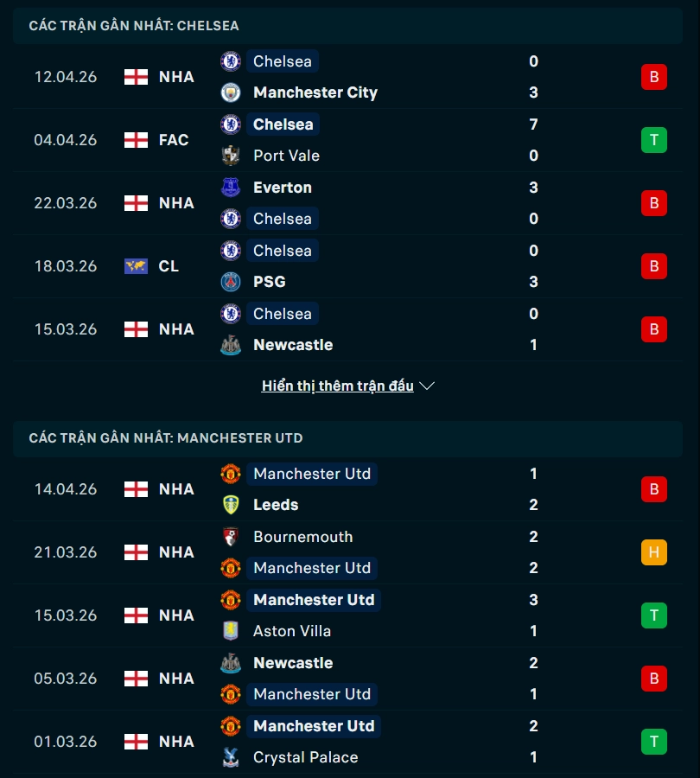Click the green T badge for Port Vale match
The width and height of the screenshot is (700, 778).
click(x=654, y=140)
